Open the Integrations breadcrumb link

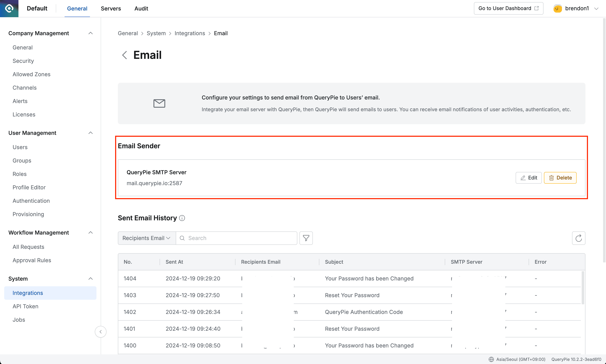coord(190,33)
